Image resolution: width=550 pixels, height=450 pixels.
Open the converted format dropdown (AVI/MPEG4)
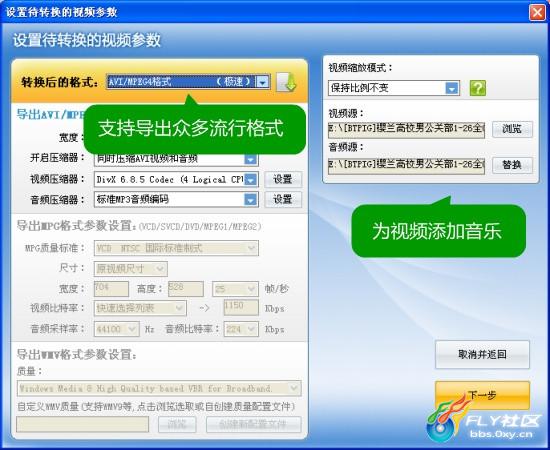tap(188, 82)
